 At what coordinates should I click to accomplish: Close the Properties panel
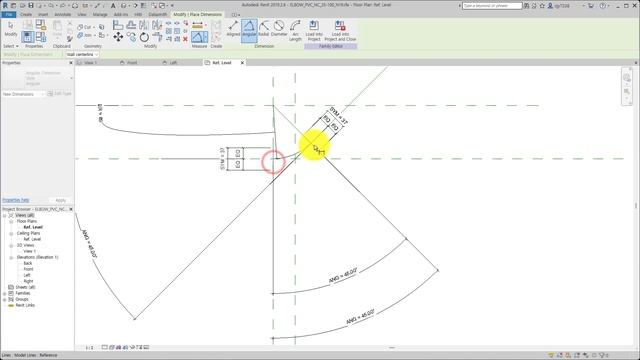pyautogui.click(x=71, y=63)
